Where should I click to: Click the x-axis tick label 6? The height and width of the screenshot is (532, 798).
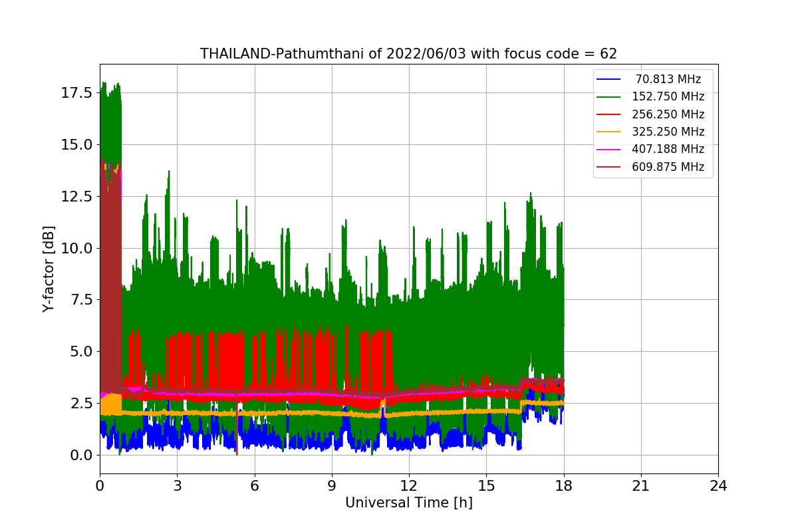[254, 486]
